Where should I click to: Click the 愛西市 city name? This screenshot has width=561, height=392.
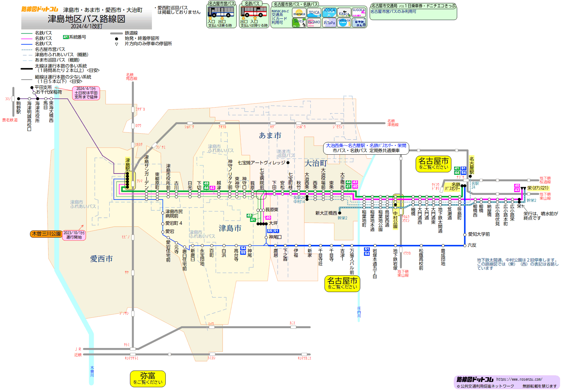click(x=101, y=259)
